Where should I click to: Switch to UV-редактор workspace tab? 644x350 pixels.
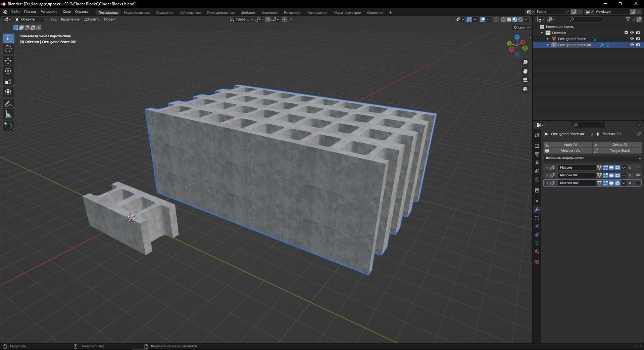click(190, 12)
